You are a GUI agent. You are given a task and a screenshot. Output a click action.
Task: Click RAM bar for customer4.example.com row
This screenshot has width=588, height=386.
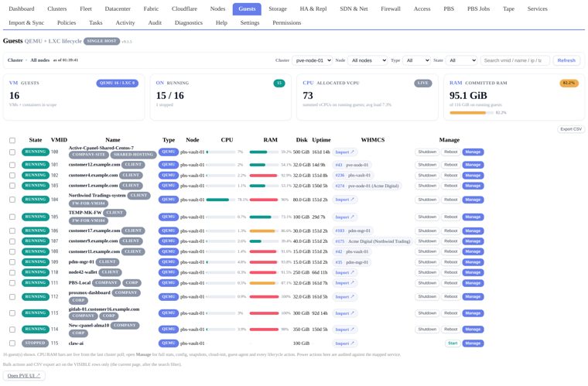point(264,176)
